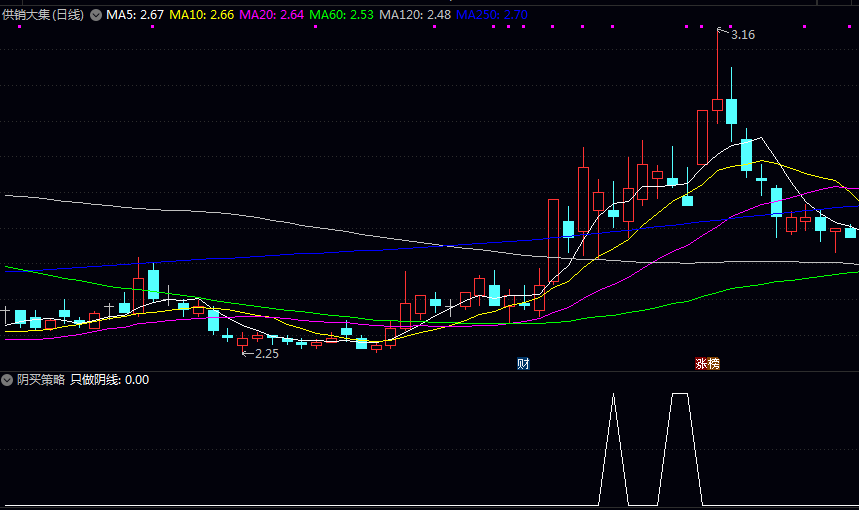
Task: Open the 涨榜 marker on the timeline
Action: (707, 363)
